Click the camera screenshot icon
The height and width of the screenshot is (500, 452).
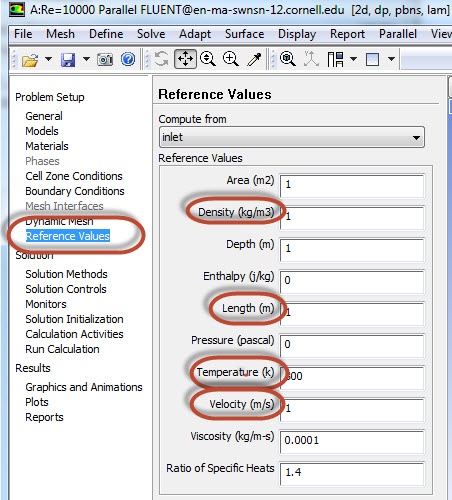(105, 60)
